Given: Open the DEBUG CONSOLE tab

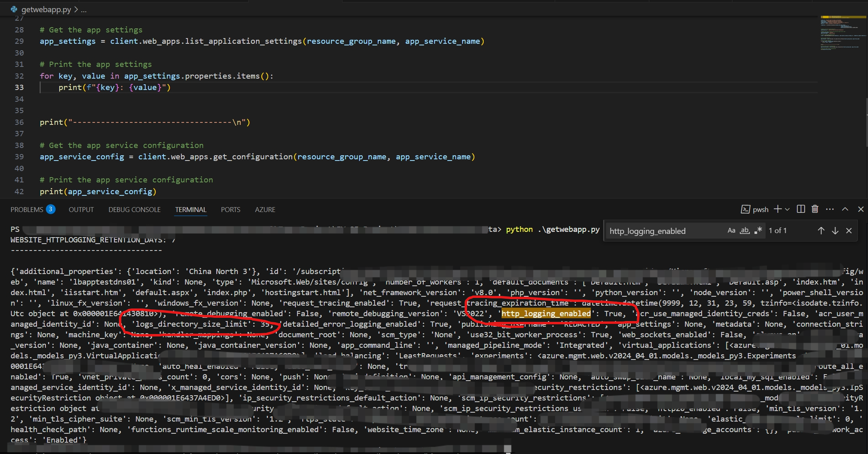Looking at the screenshot, I should tap(134, 210).
